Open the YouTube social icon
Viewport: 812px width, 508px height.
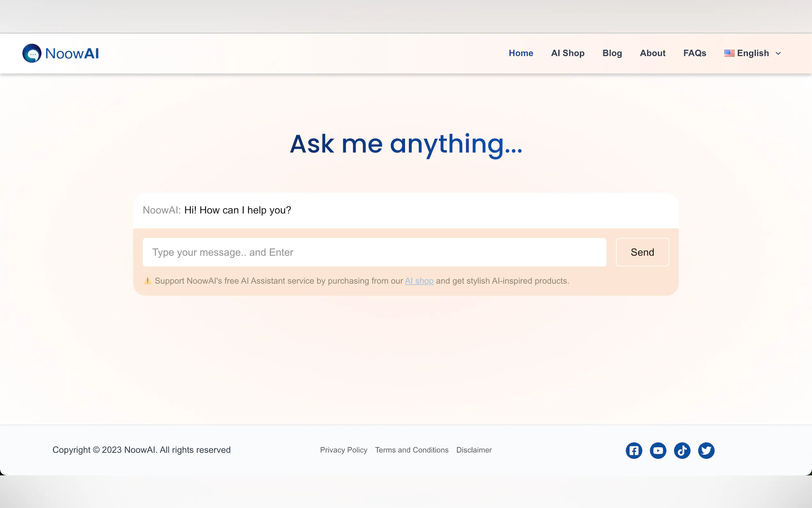pos(658,450)
